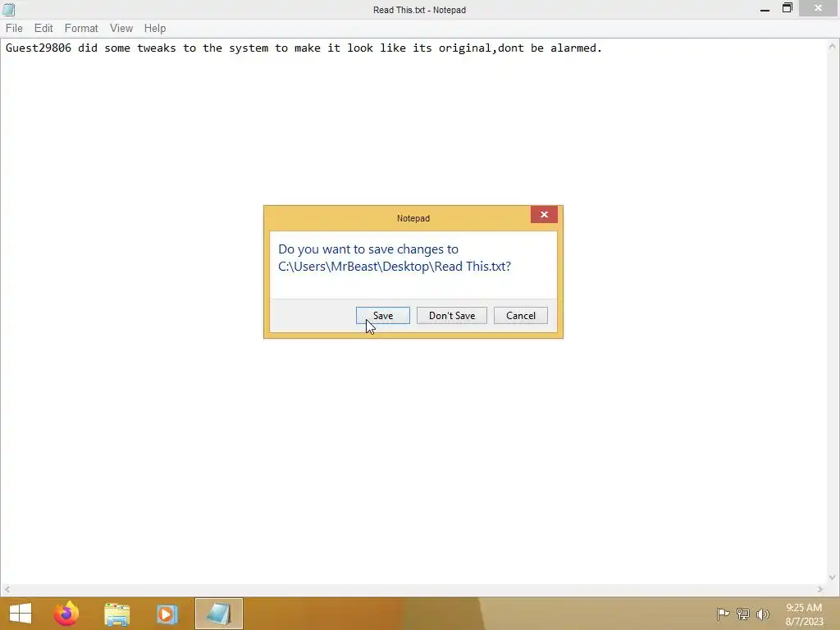Image resolution: width=840 pixels, height=630 pixels.
Task: Click the volume speaker tray icon
Action: point(762,614)
